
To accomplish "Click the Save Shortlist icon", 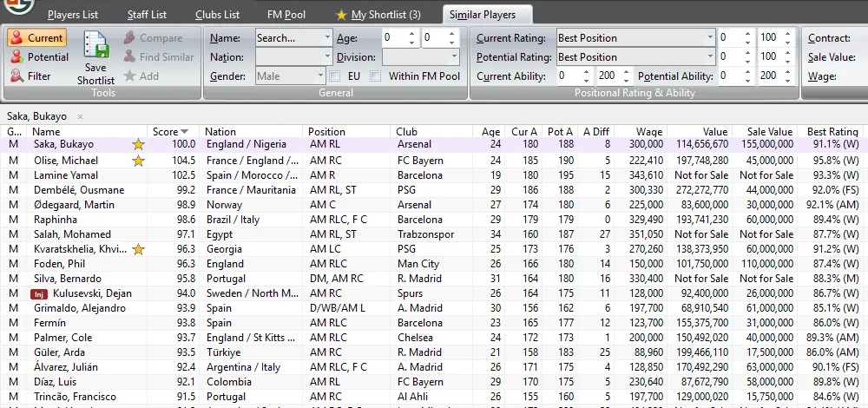I will click(x=95, y=45).
